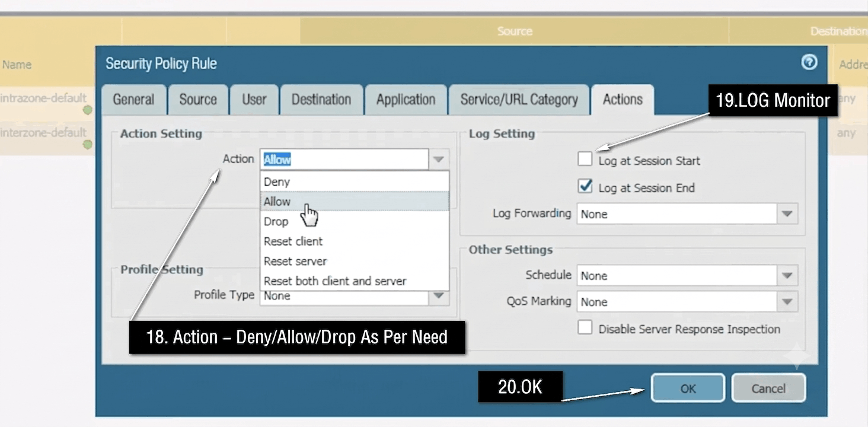Image resolution: width=868 pixels, height=427 pixels.
Task: Confirm the rule with OK
Action: click(688, 388)
